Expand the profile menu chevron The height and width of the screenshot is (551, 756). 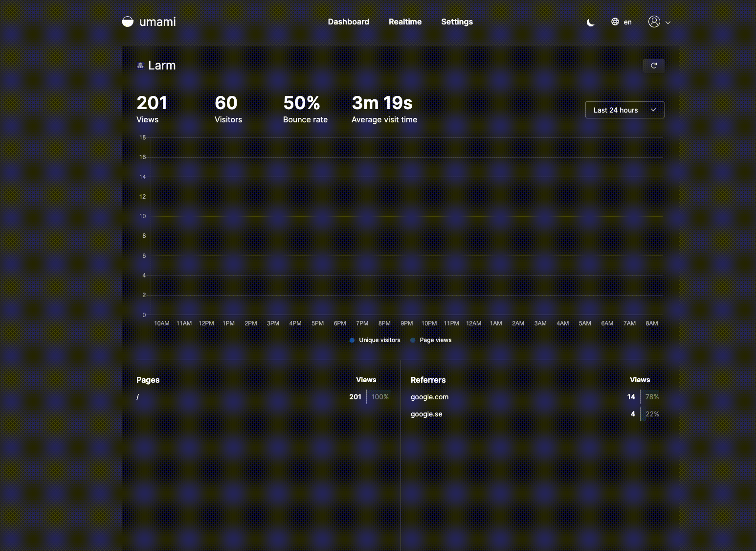tap(668, 22)
